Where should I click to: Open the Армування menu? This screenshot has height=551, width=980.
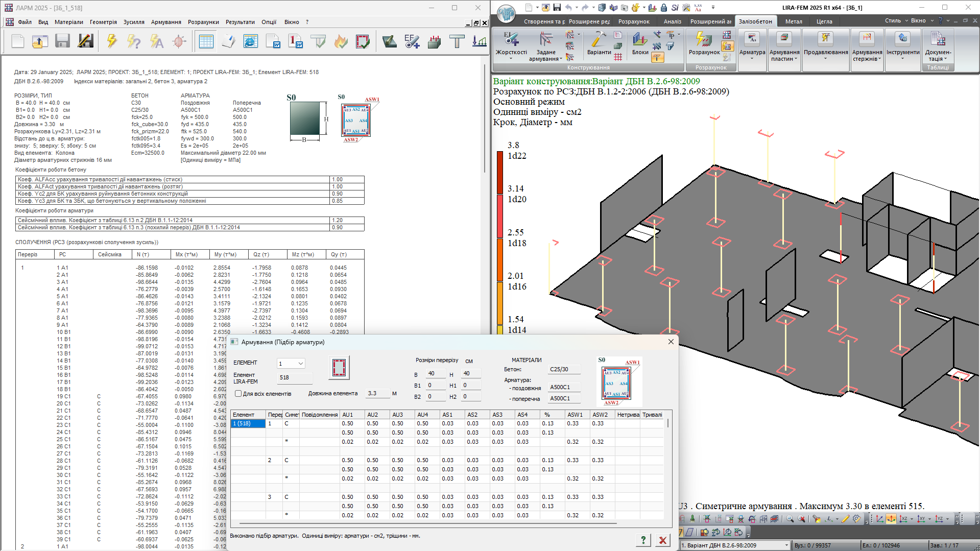pyautogui.click(x=166, y=22)
